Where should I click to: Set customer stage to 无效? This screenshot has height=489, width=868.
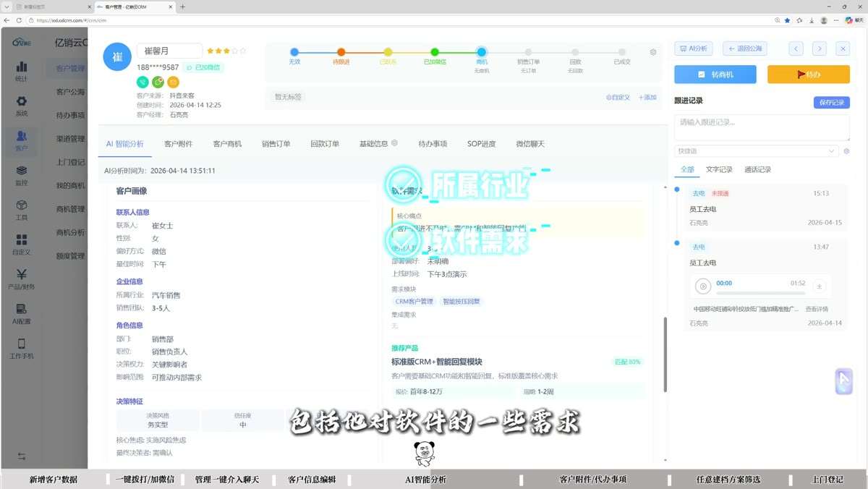294,52
